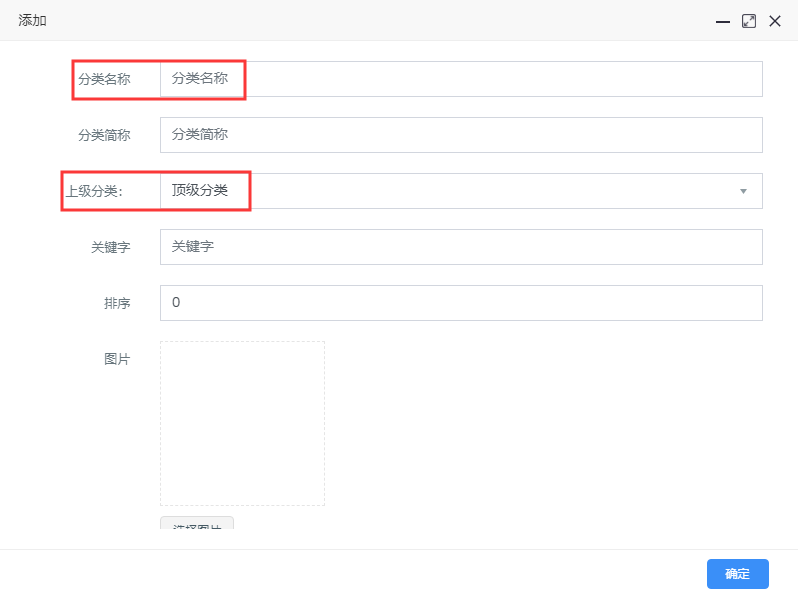Confirm with the 确定 button
798x596 pixels.
pos(737,574)
